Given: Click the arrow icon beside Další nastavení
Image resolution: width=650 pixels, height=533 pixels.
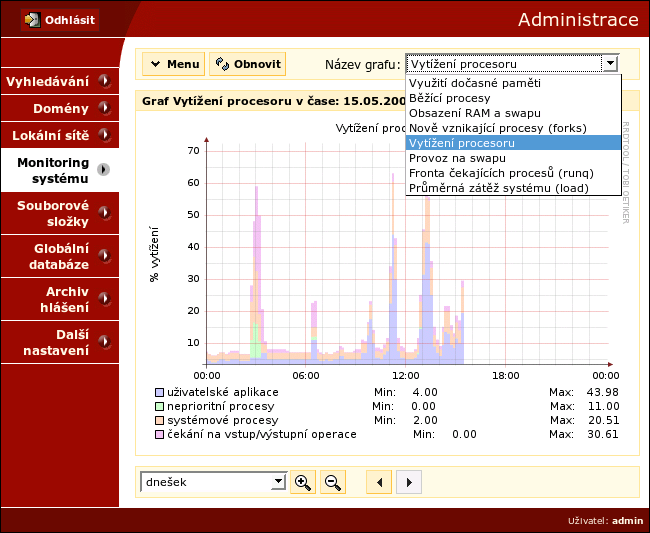Looking at the screenshot, I should click(104, 342).
